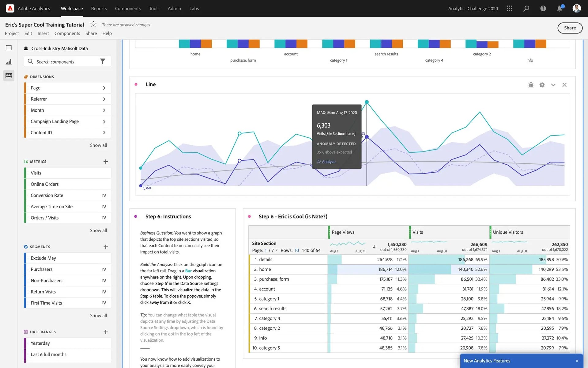
Task: Switch to the Admin tab
Action: 174,8
